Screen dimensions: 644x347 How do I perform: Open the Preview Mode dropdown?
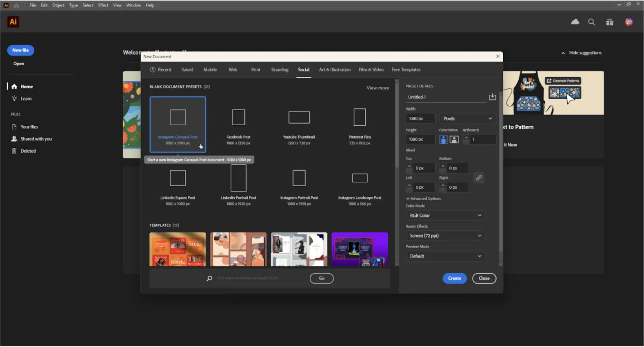click(x=446, y=256)
